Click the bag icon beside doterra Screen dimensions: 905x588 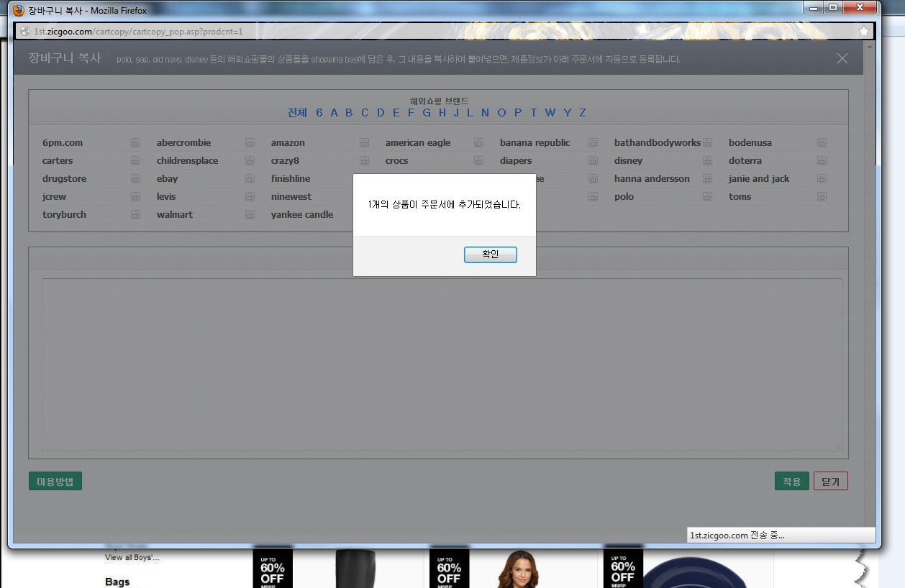tap(822, 160)
